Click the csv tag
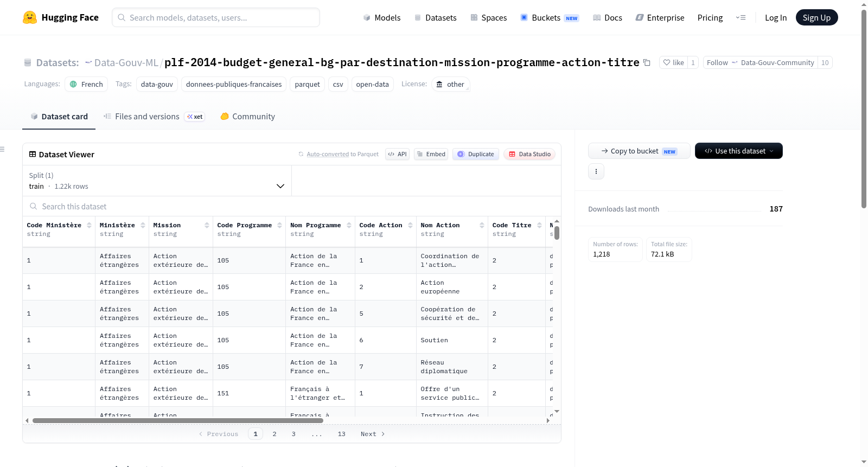This screenshot has height=467, width=868. (x=338, y=84)
